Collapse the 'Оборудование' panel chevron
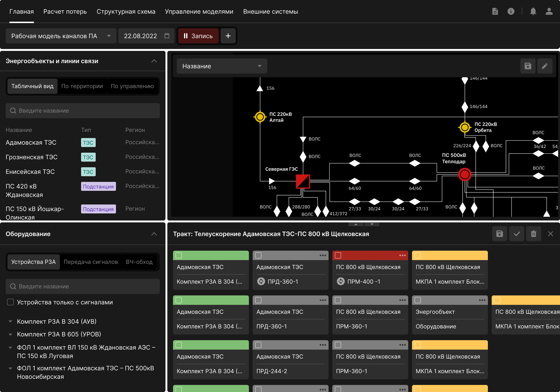The image size is (560, 392). (x=154, y=234)
